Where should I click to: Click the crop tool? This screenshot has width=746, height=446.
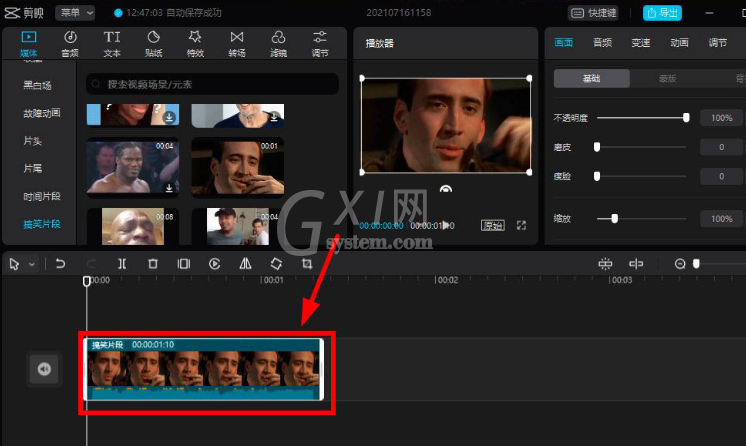tap(307, 264)
